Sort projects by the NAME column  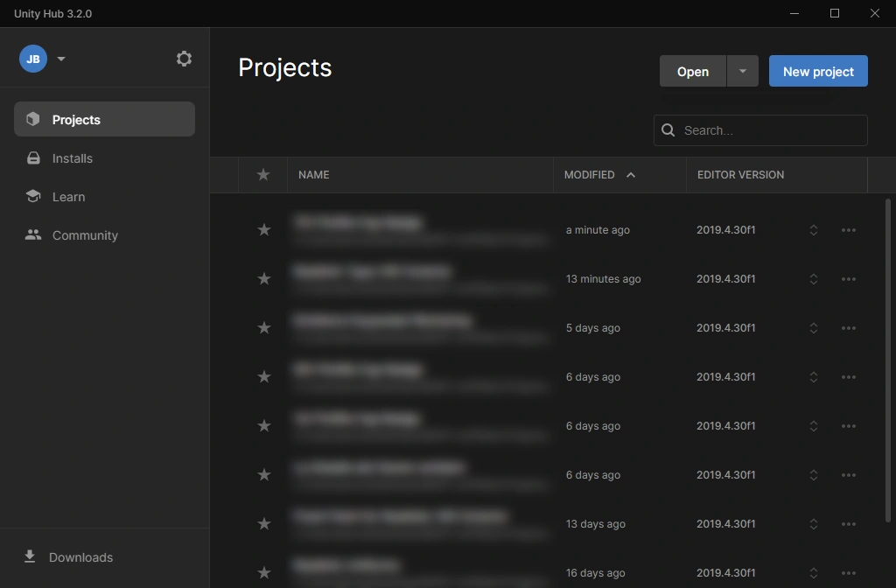314,174
